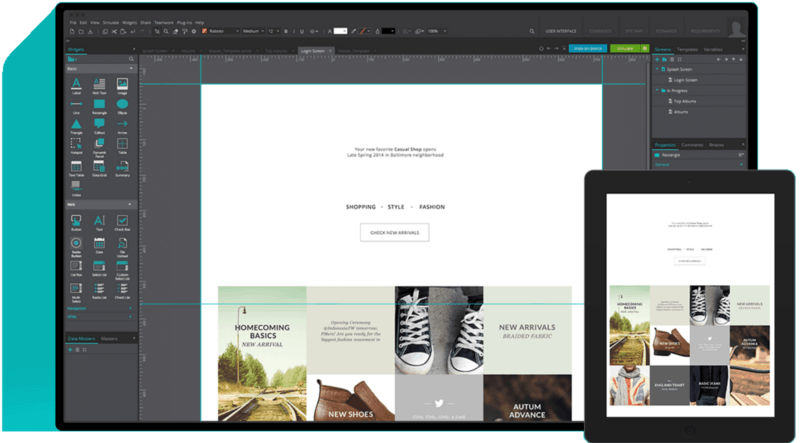Image resolution: width=800 pixels, height=443 pixels.
Task: Select the Select List widget
Action: [x=99, y=269]
